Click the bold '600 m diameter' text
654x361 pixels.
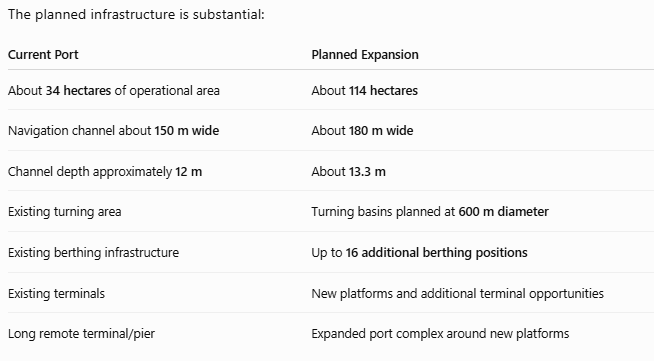pyautogui.click(x=503, y=211)
